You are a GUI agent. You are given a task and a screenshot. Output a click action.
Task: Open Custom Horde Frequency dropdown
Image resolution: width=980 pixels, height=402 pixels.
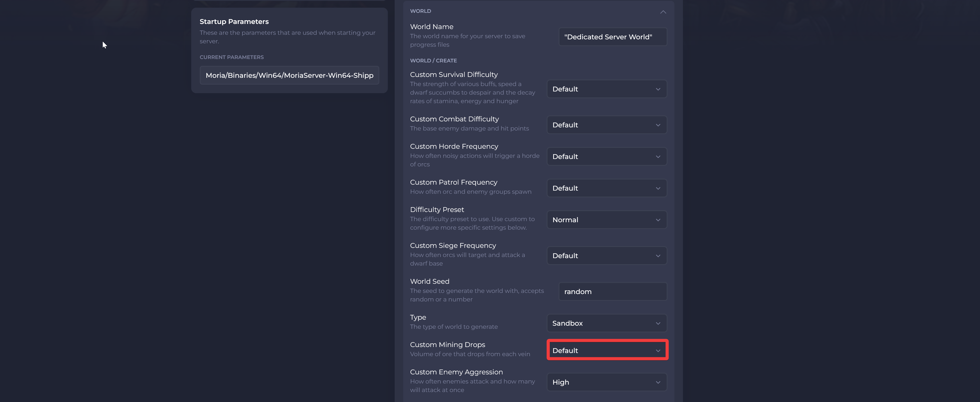click(606, 157)
